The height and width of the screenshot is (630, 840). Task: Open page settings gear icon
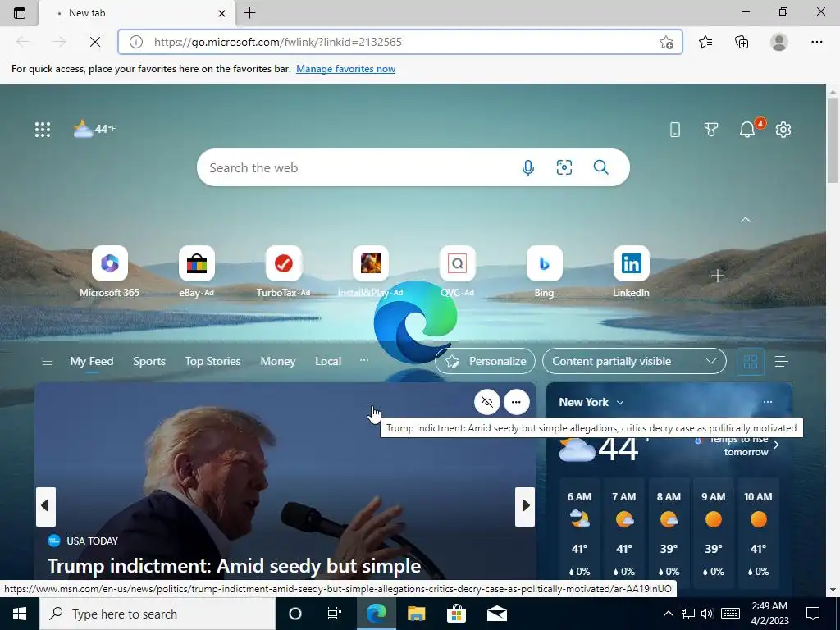click(x=783, y=129)
